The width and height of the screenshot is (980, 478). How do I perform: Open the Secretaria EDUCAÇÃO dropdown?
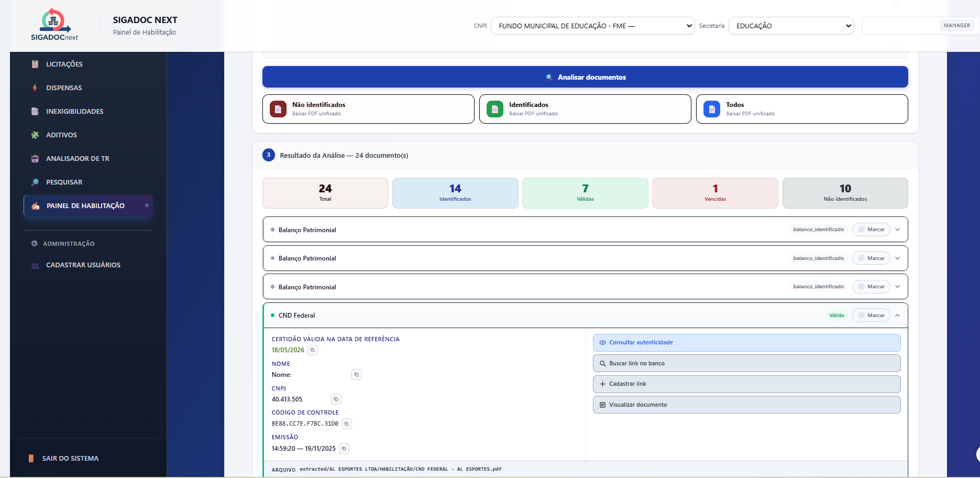coord(791,26)
